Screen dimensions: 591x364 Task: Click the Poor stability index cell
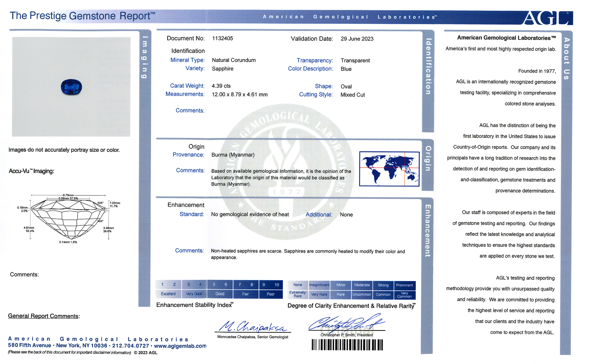tap(271, 294)
